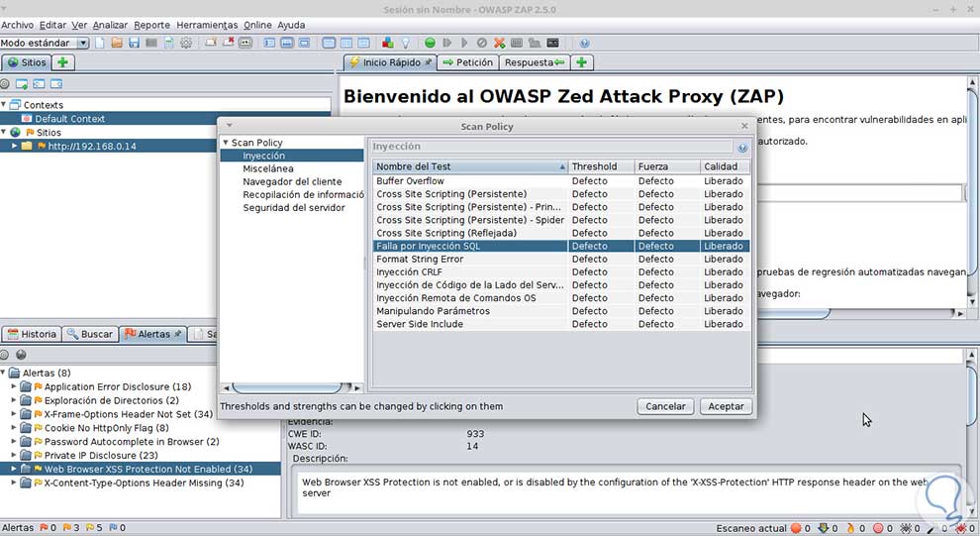Click the orange sun icon in status bar

click(x=796, y=528)
